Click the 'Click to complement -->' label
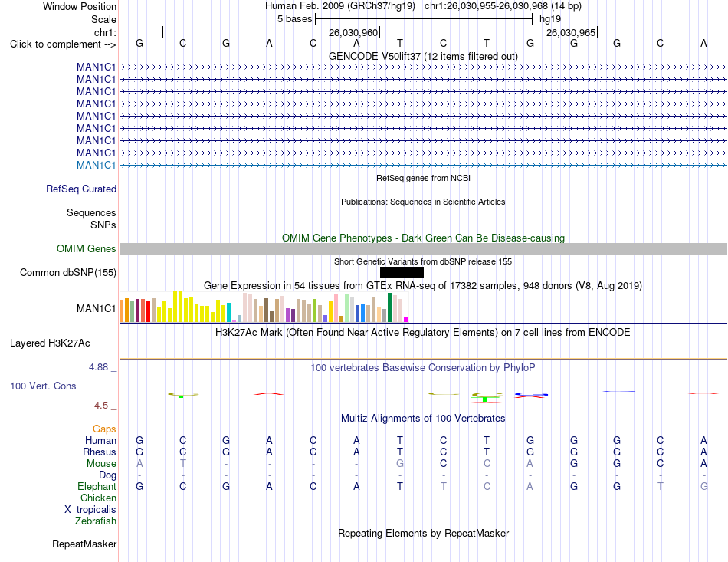This screenshot has width=728, height=562. pyautogui.click(x=63, y=44)
